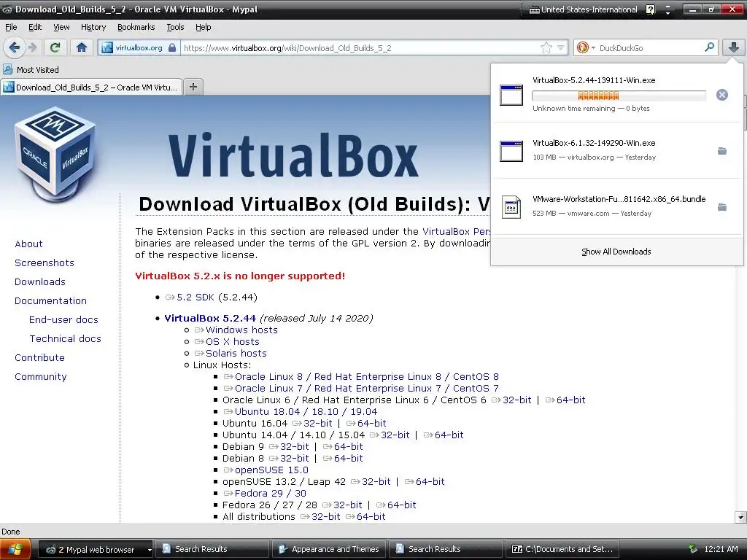Click the URL address field
747x560 pixels.
360,47
